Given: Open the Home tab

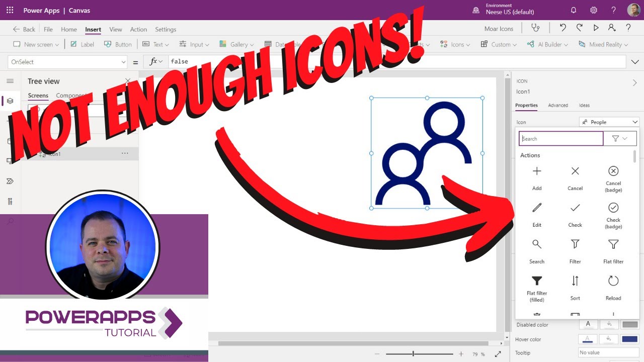Looking at the screenshot, I should coord(69,29).
